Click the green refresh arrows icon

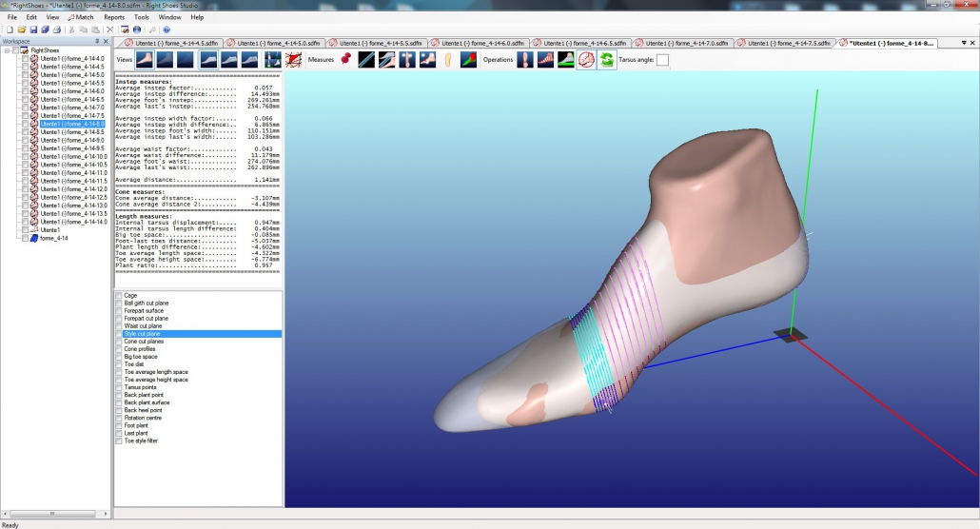[606, 59]
